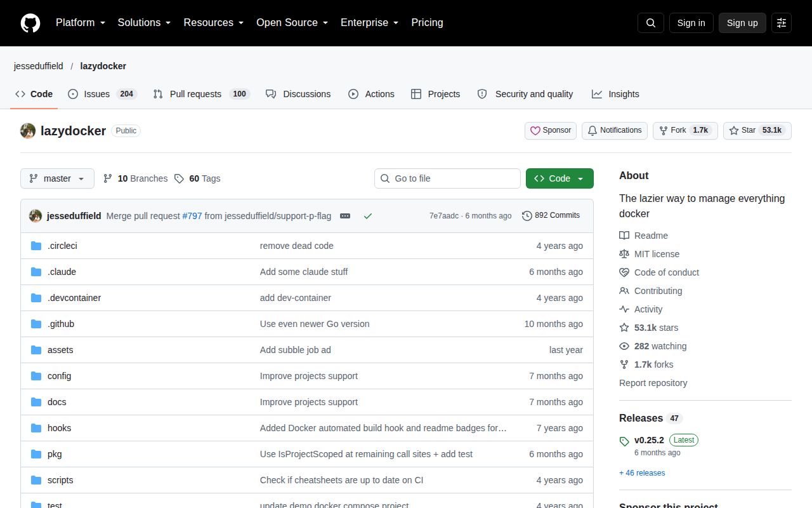Click the jesseduffield avatar beside the lazydocker title
The image size is (812, 508).
pyautogui.click(x=28, y=131)
